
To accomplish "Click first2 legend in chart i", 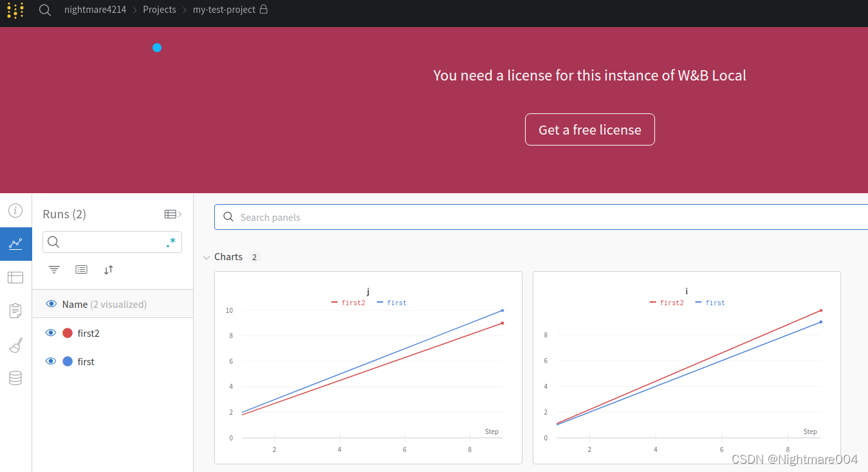I will [x=667, y=303].
